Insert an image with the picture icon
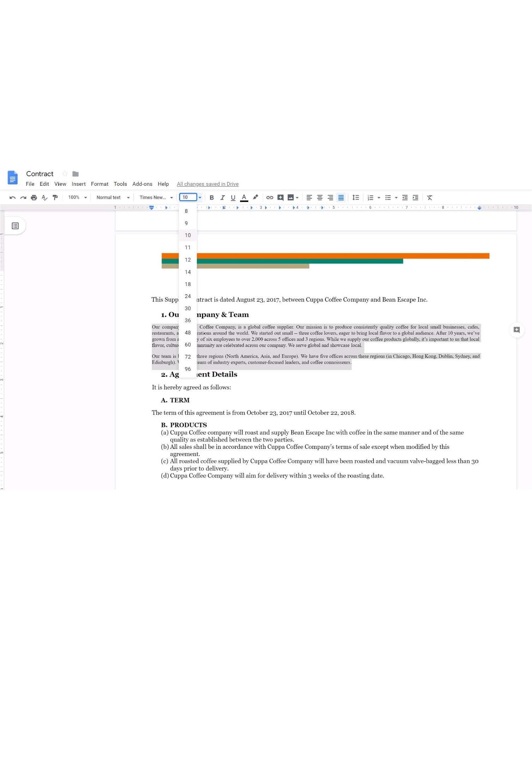This screenshot has width=532, height=781. (291, 197)
